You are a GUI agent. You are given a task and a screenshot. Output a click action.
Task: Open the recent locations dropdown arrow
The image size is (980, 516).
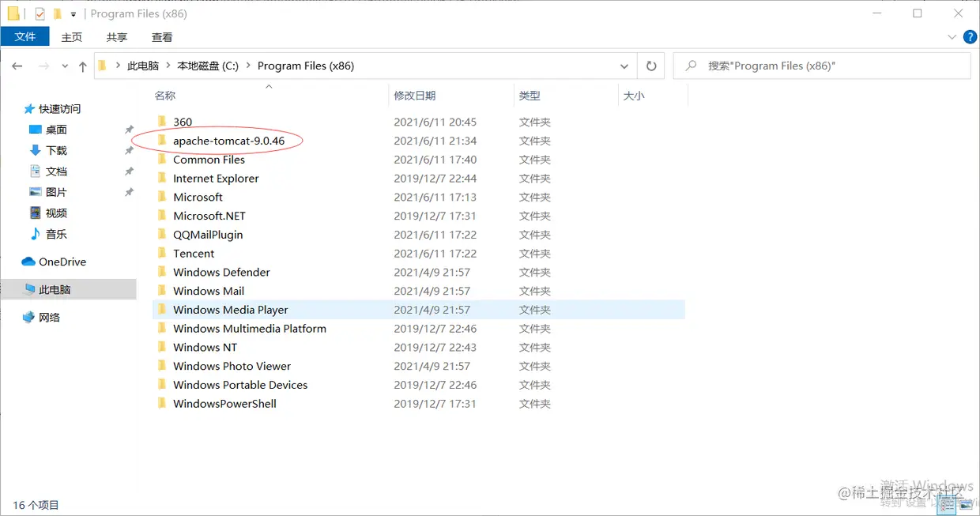pos(64,67)
